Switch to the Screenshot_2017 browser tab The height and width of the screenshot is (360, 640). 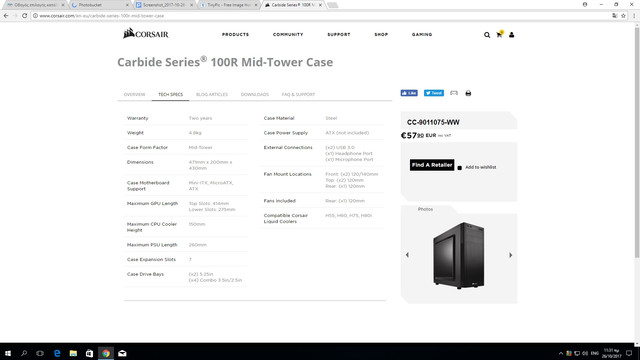(163, 5)
